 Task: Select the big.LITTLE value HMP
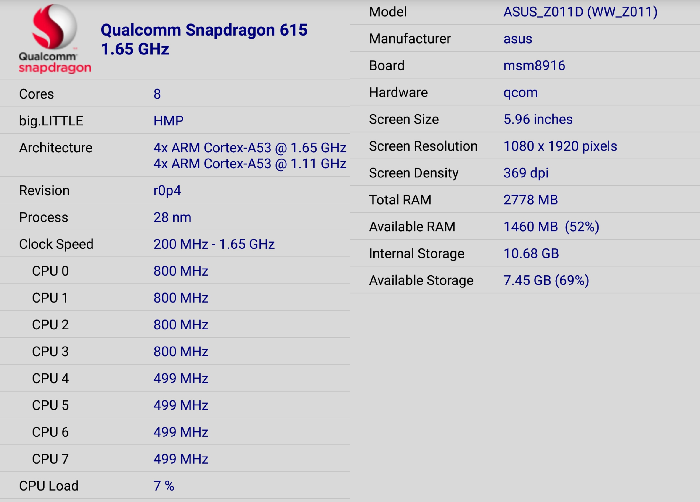(168, 121)
